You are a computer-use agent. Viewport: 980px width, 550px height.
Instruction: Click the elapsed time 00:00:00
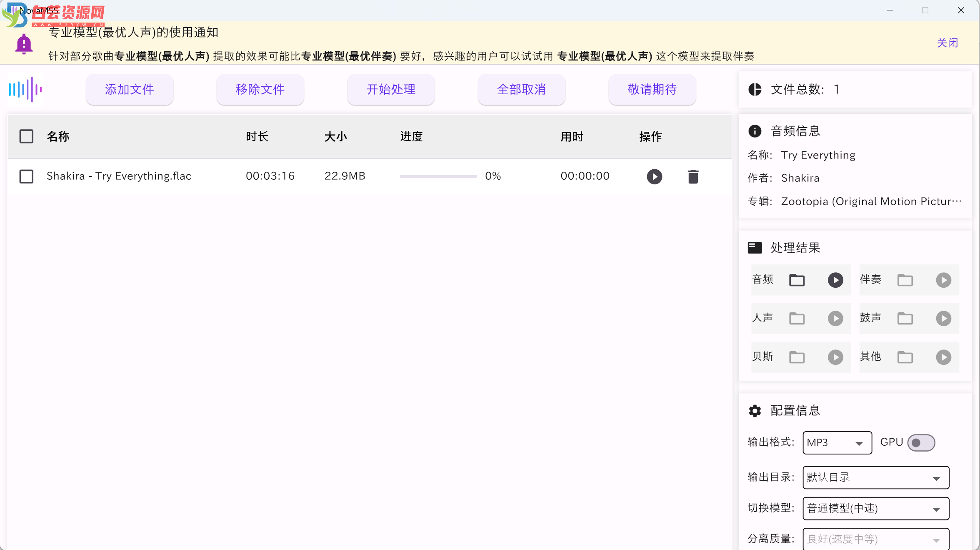585,176
